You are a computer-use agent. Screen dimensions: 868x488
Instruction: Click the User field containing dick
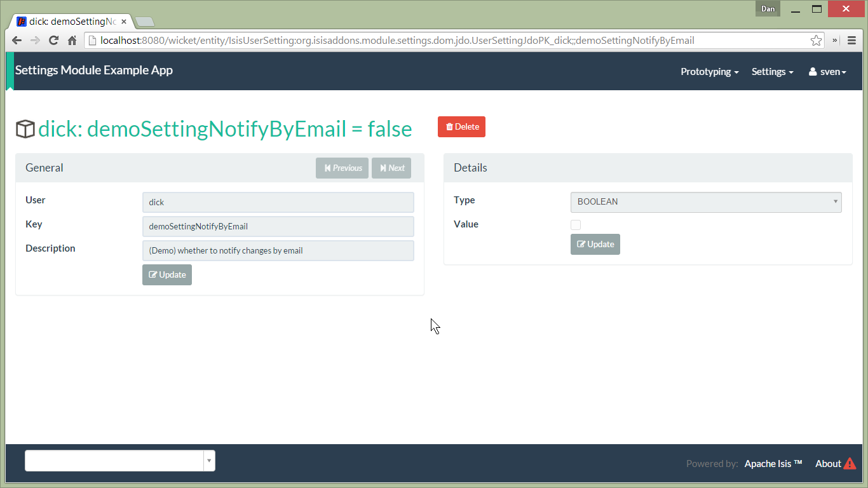278,202
